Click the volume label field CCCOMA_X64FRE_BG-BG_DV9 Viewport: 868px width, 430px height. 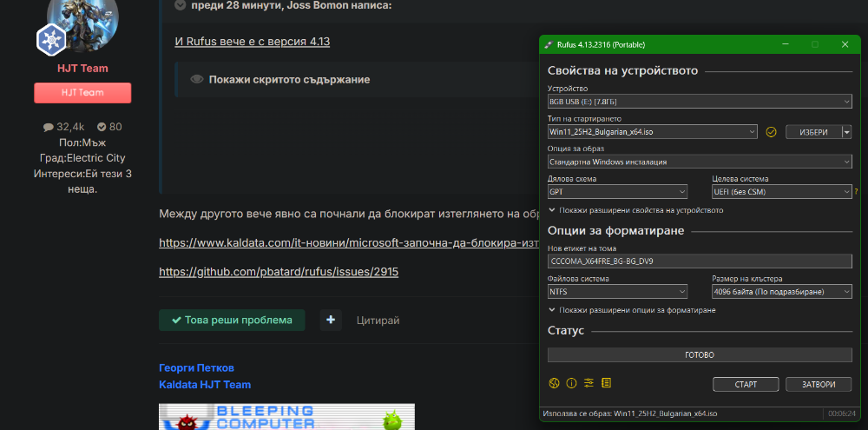700,261
